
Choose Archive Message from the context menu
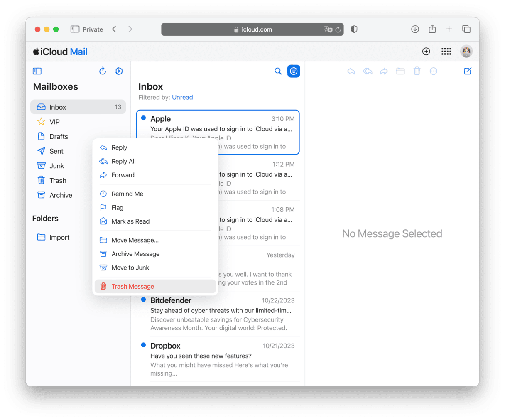155,254
